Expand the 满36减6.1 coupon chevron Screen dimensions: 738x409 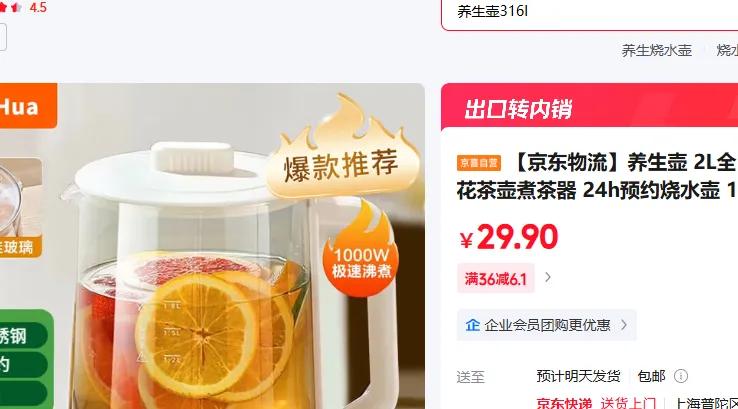(x=547, y=277)
